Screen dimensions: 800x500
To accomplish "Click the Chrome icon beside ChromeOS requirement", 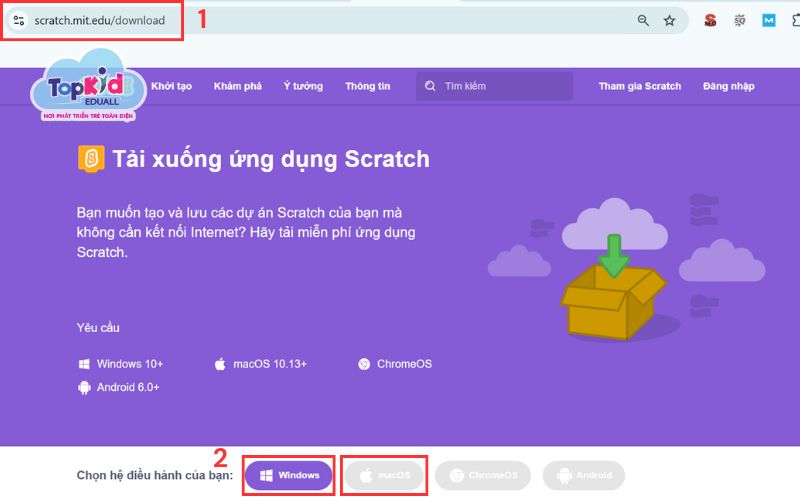I will (x=364, y=364).
